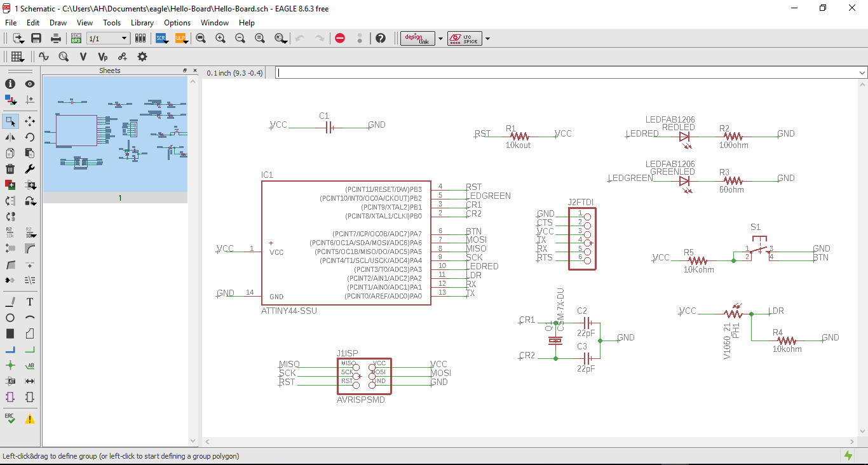Viewport: 868px width, 465px height.
Task: Open Help question mark icon
Action: click(x=381, y=38)
